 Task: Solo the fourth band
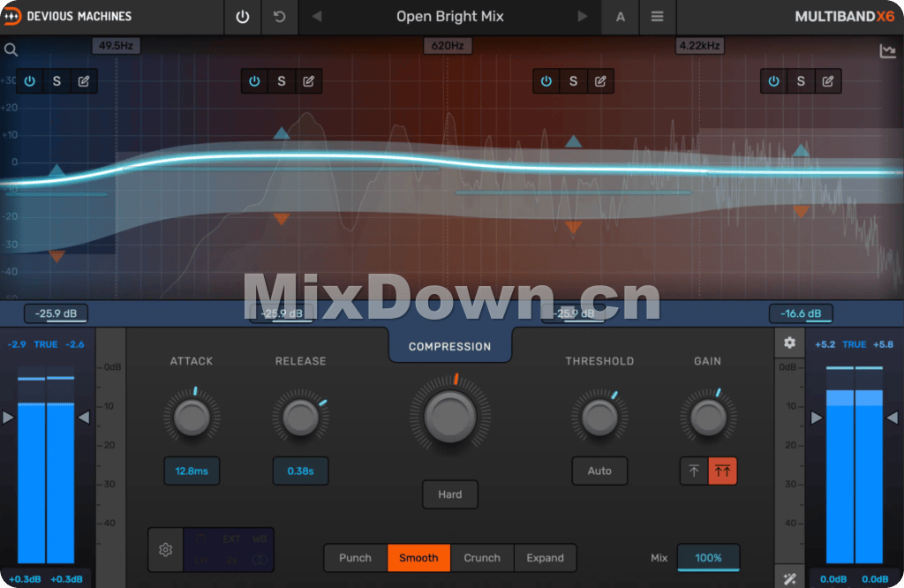pyautogui.click(x=801, y=81)
